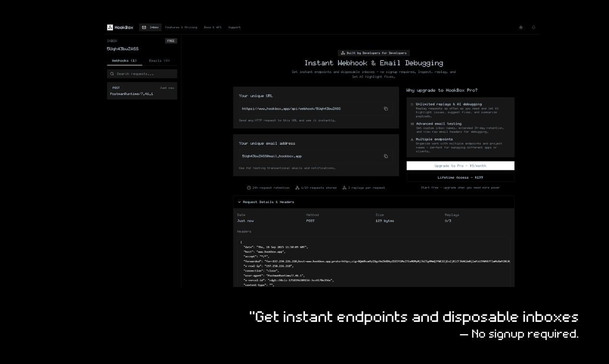
Task: Focus the Search requests field
Action: (145, 74)
